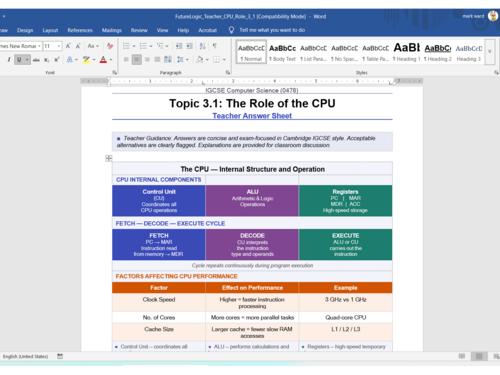
Task: Click the Tell me what you want field
Action: tap(272, 30)
